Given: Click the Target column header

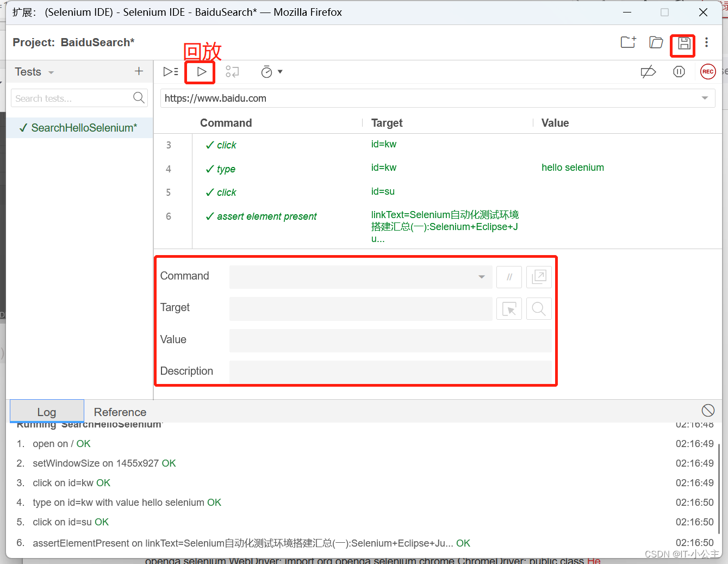Looking at the screenshot, I should tap(387, 123).
